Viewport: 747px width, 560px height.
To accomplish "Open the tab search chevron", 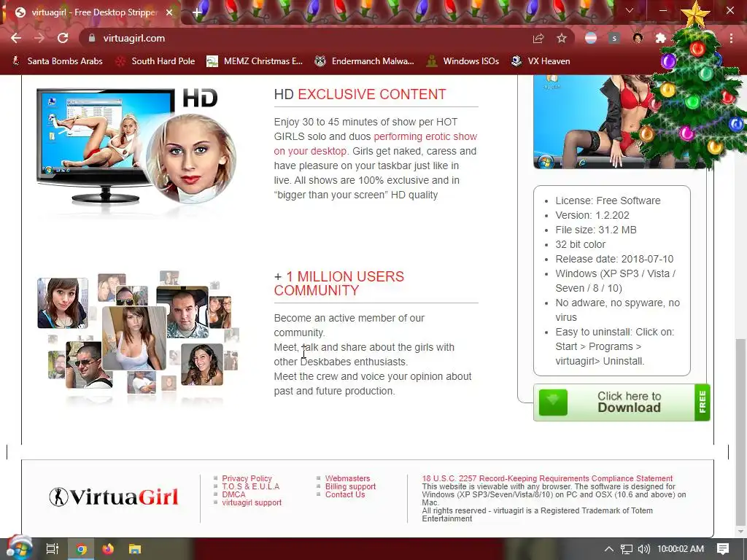I will (630, 10).
